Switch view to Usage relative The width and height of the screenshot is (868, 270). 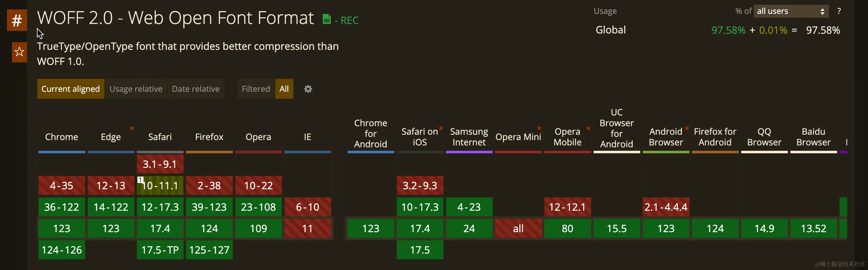(136, 89)
